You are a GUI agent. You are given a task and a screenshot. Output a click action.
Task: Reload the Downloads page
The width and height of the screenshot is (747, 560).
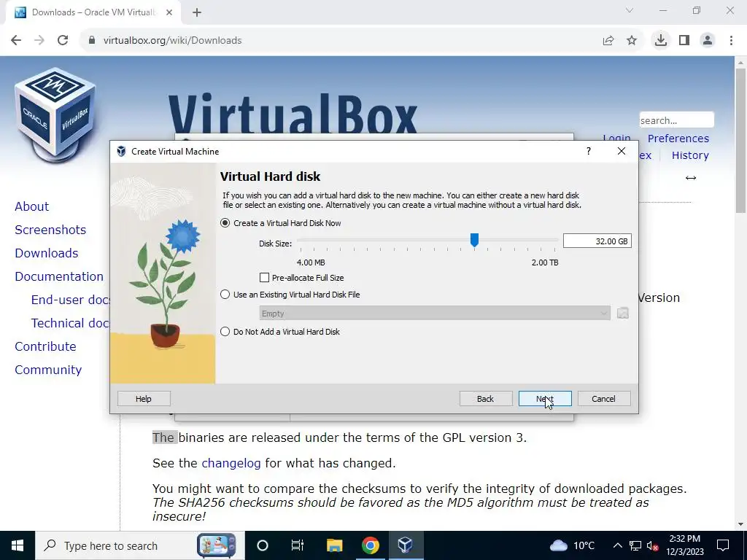coord(63,41)
